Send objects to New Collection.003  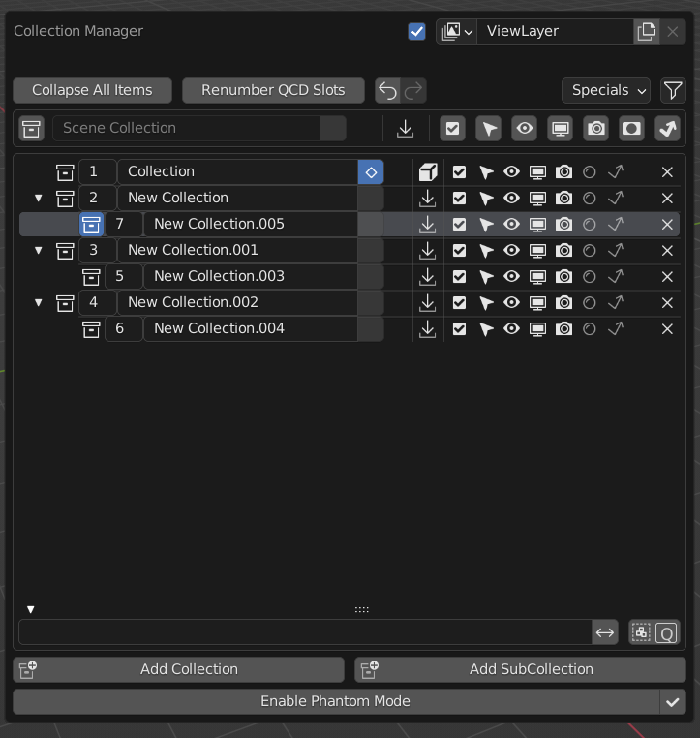pos(428,276)
